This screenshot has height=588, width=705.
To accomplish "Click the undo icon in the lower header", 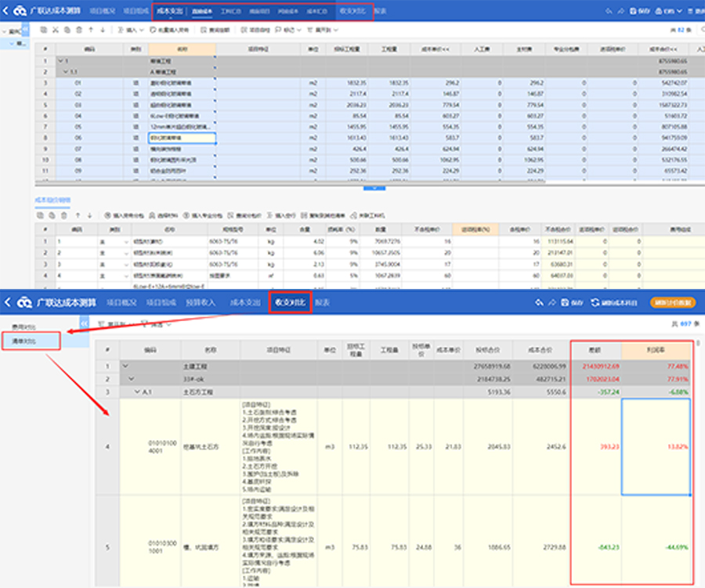I will (x=539, y=302).
